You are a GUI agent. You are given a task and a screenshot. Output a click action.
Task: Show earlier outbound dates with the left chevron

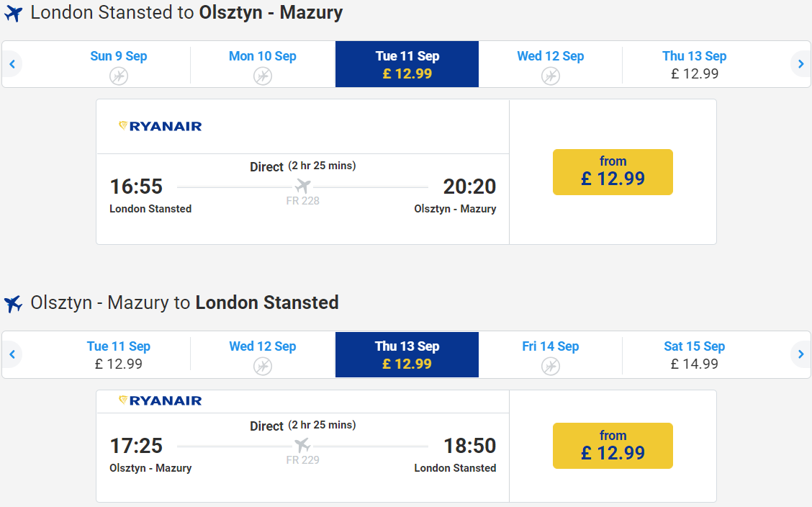coord(12,64)
